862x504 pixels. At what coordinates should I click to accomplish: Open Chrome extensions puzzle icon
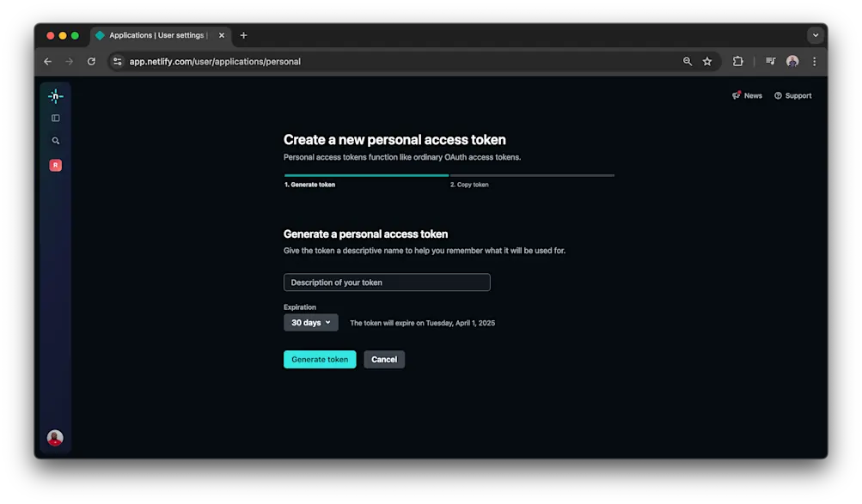737,61
